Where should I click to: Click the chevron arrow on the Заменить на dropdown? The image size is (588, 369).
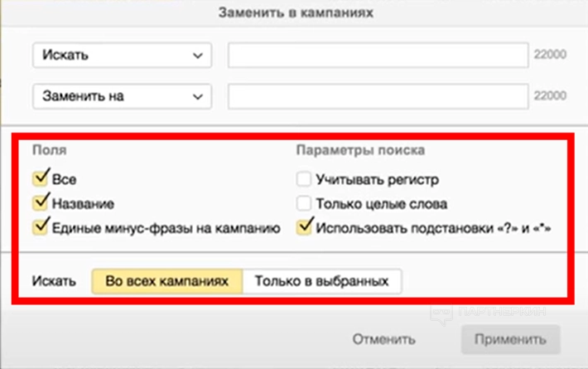pyautogui.click(x=196, y=96)
